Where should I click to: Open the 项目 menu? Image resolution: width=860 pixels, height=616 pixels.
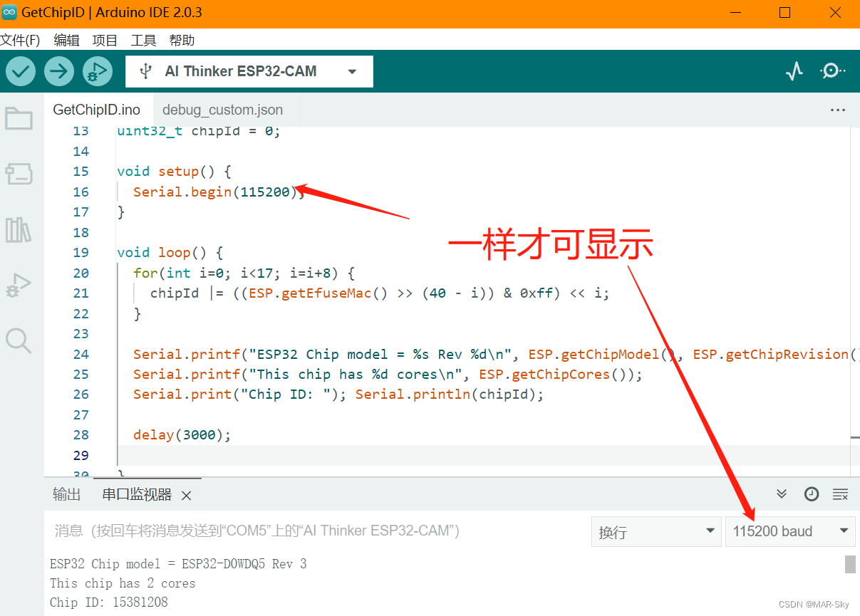pos(105,40)
